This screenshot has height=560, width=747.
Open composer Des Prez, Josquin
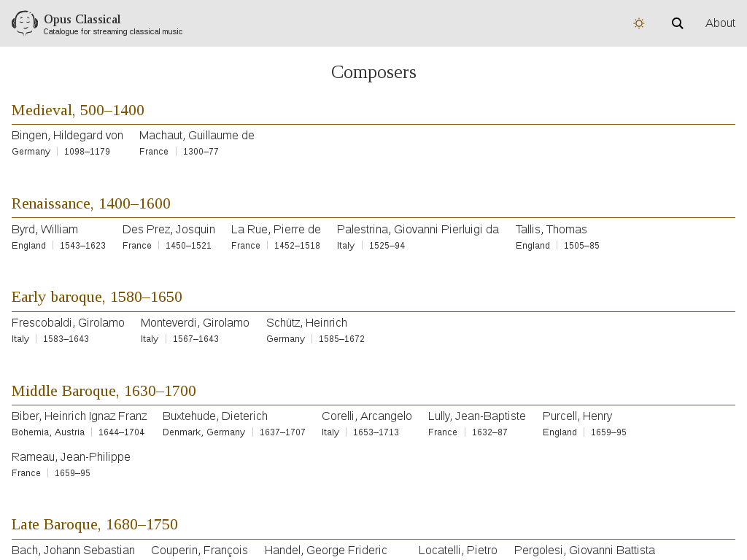pyautogui.click(x=169, y=229)
